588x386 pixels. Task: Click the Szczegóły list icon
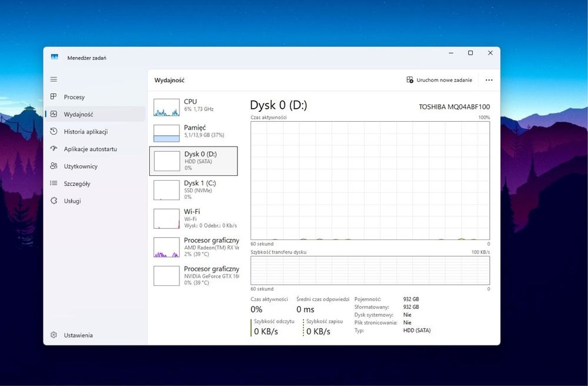(x=54, y=183)
